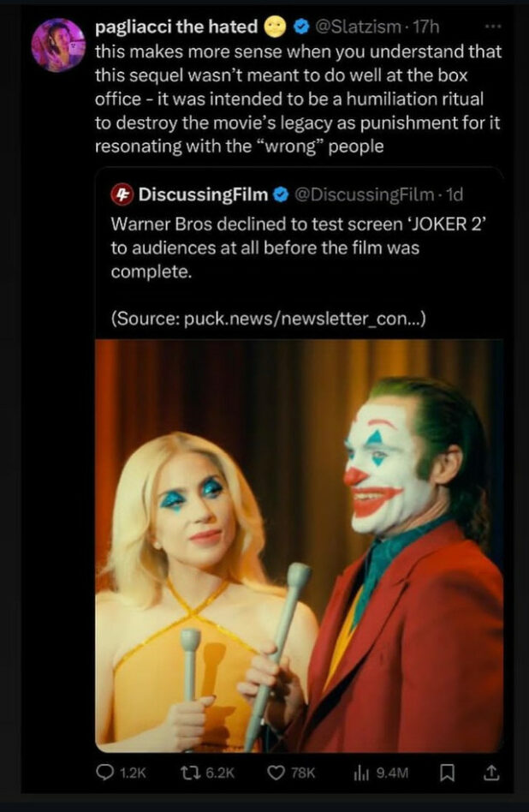Screen dimensions: 529x812
Task: Click the reply comment bubble icon
Action: coord(106,773)
